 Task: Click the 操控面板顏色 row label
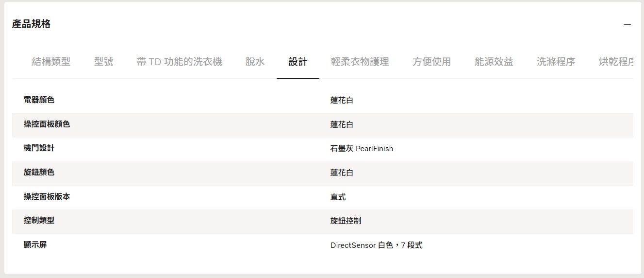click(x=47, y=124)
